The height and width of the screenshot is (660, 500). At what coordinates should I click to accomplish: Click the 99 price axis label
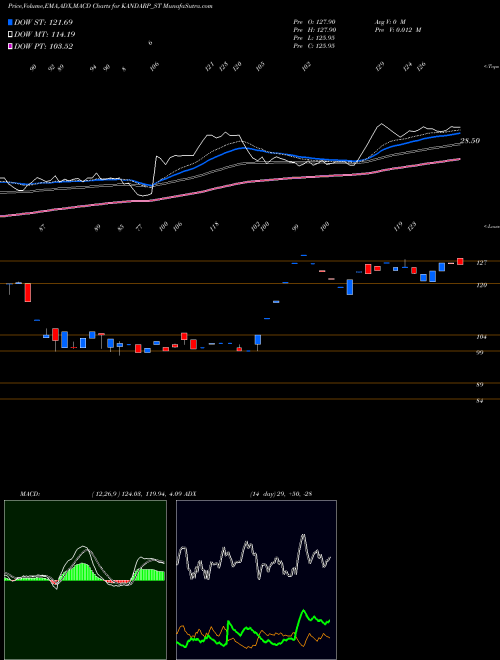480,353
